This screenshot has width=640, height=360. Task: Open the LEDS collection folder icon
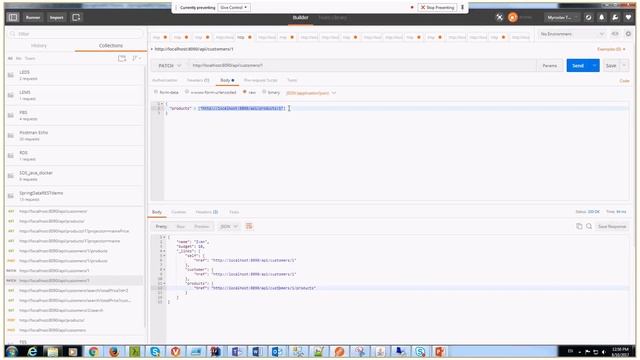click(x=11, y=75)
